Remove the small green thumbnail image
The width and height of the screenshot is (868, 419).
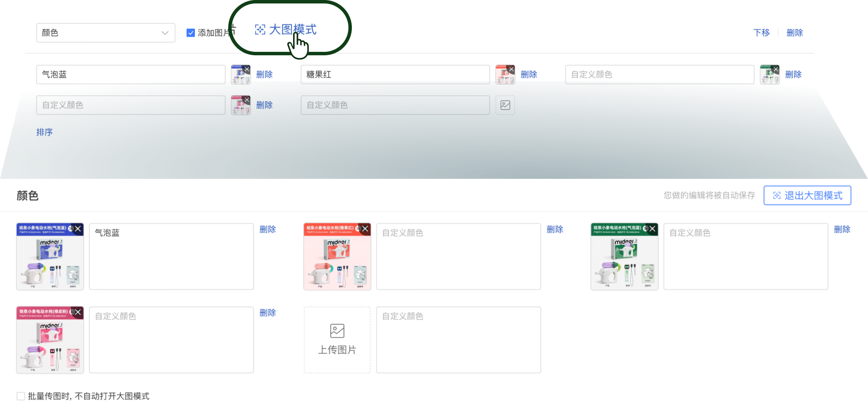[776, 69]
